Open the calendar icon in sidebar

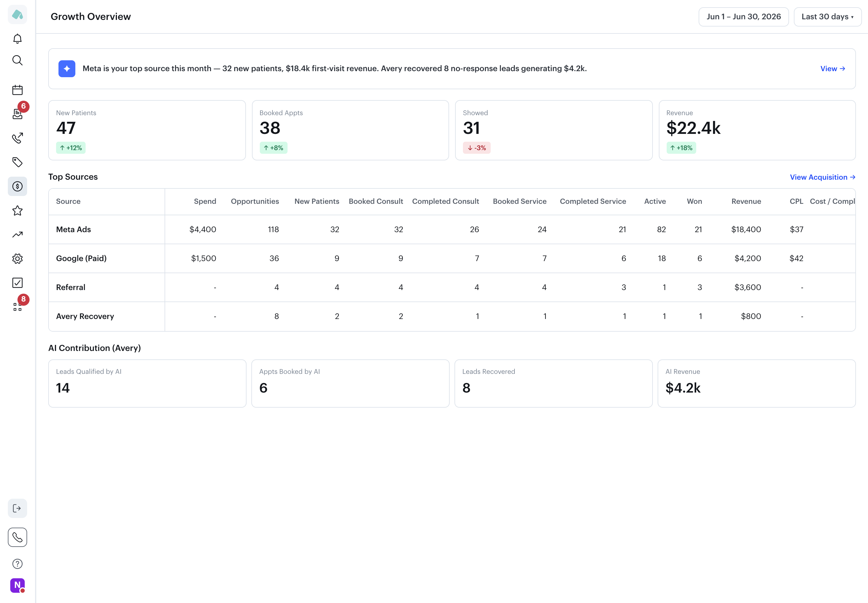(x=17, y=90)
